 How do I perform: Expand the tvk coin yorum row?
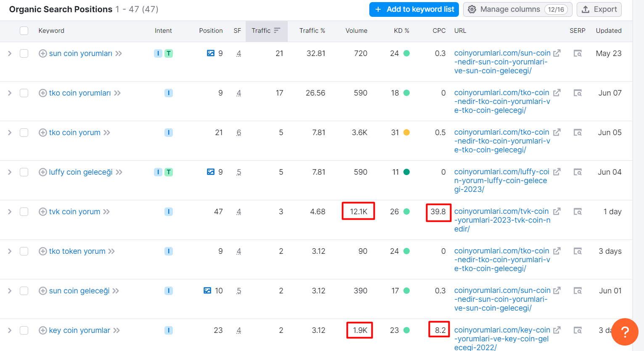[10, 212]
